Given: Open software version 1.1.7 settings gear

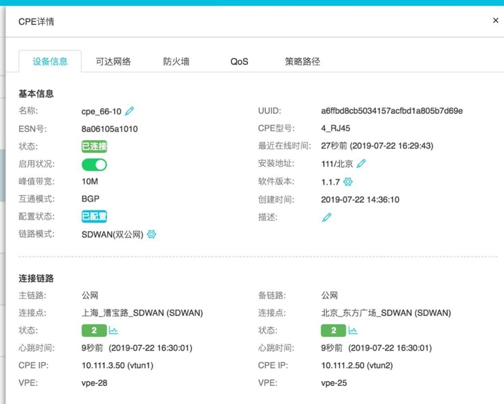Looking at the screenshot, I should [x=348, y=182].
